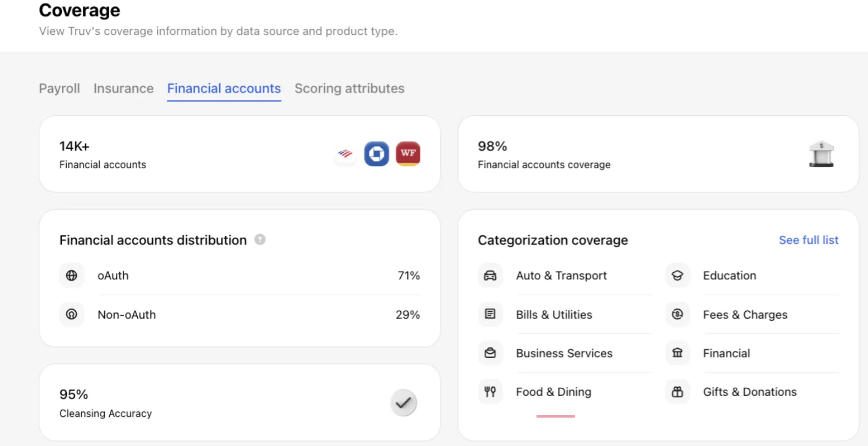The height and width of the screenshot is (446, 868).
Task: Select the Business Services category label
Action: pos(564,353)
